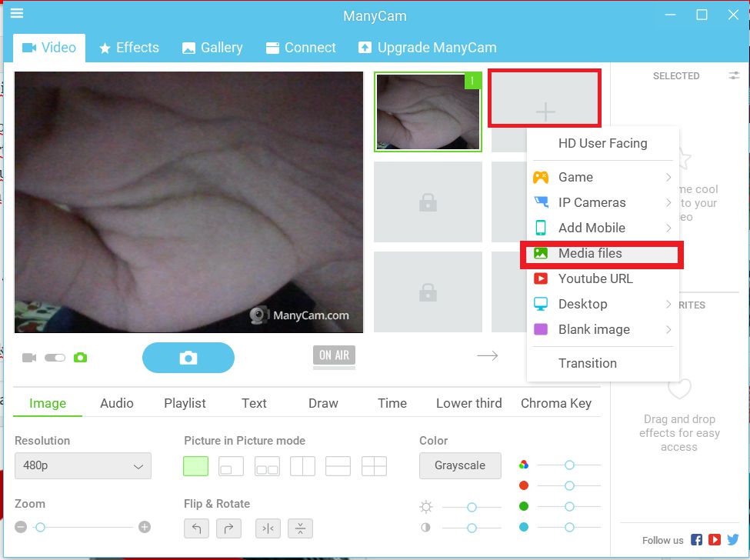Select full-screen picture in picture mode
Screen dimensions: 750x560
(195, 466)
